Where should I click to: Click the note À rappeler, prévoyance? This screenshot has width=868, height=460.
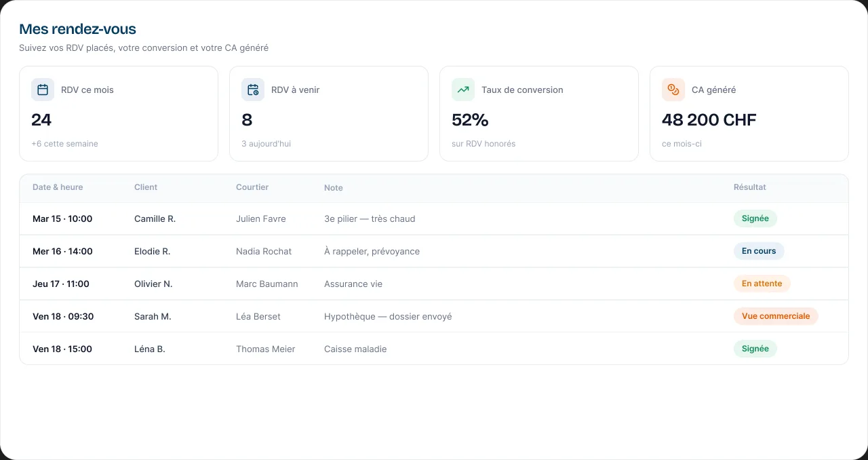[x=372, y=252]
